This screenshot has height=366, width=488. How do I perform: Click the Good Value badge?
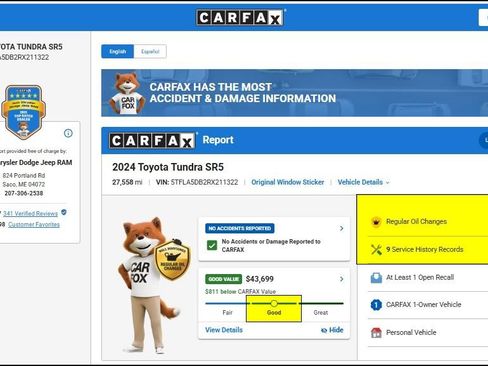point(224,279)
